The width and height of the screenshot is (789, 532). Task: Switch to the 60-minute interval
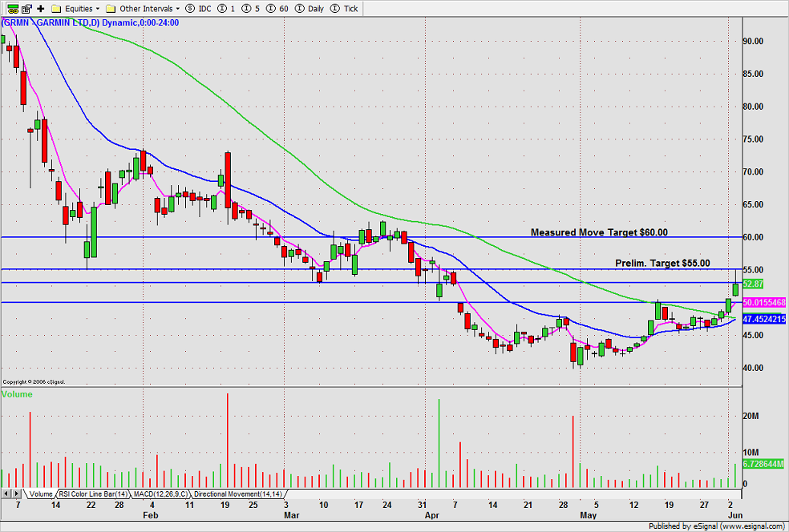tap(277, 9)
